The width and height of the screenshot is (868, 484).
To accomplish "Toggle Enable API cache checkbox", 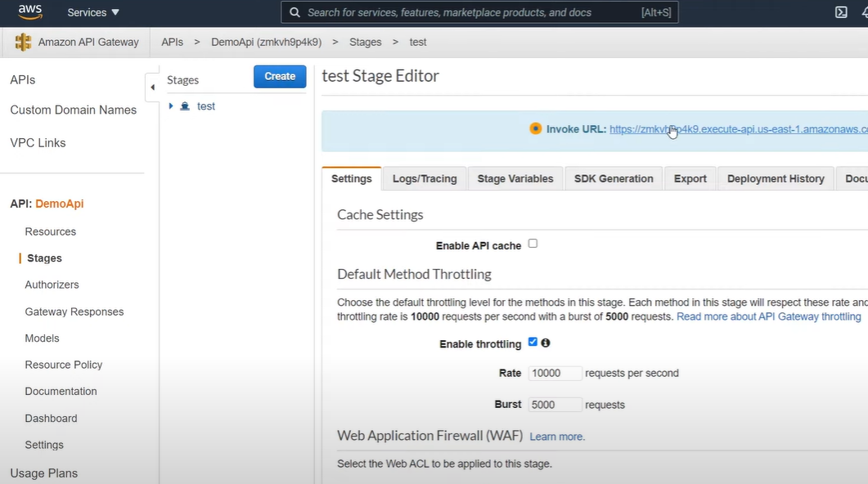I will tap(533, 244).
